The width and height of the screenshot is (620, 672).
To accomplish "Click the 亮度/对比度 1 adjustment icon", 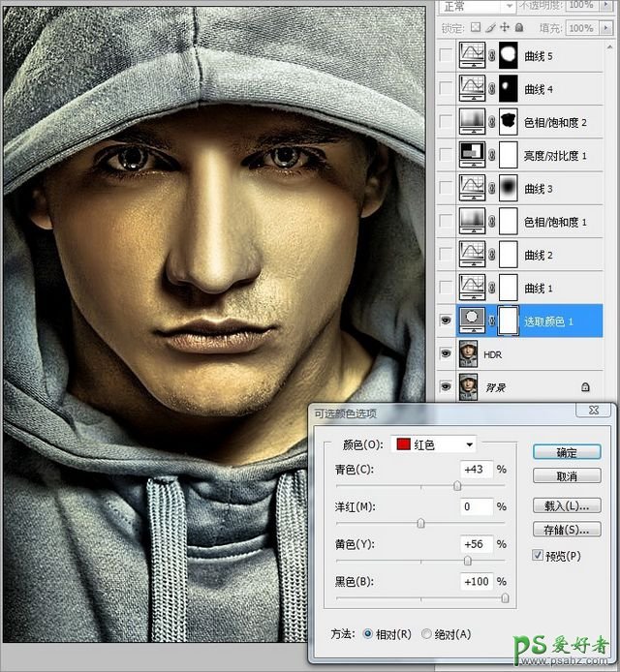I will [474, 155].
